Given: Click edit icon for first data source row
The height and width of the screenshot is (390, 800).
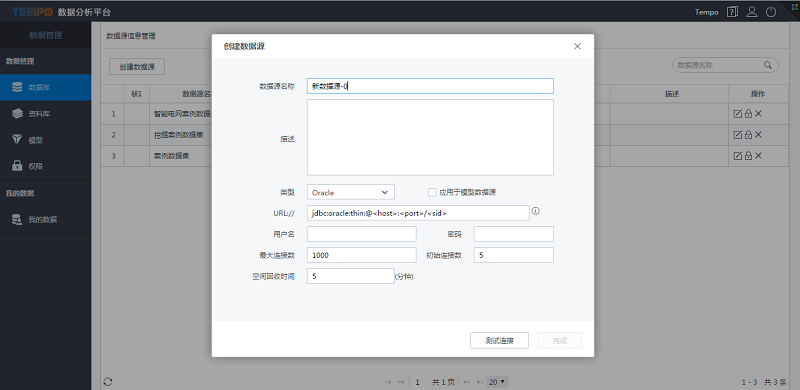Looking at the screenshot, I should [x=737, y=113].
